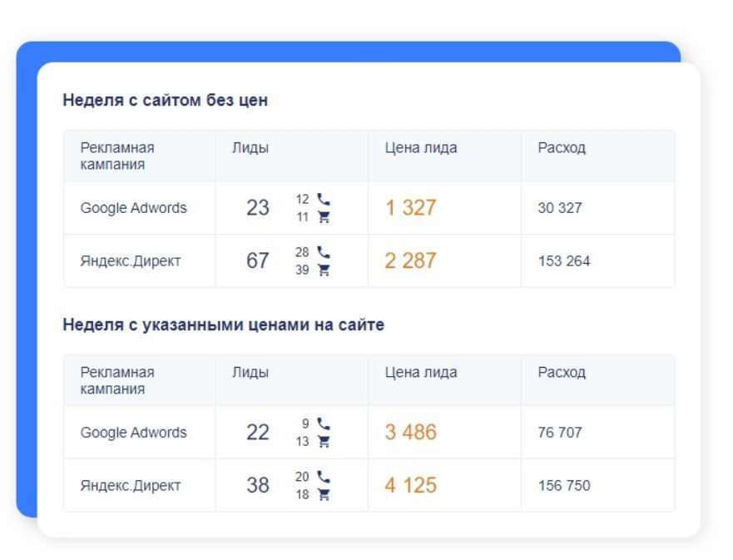
Task: Click the total leads number 38
Action: pos(258,486)
